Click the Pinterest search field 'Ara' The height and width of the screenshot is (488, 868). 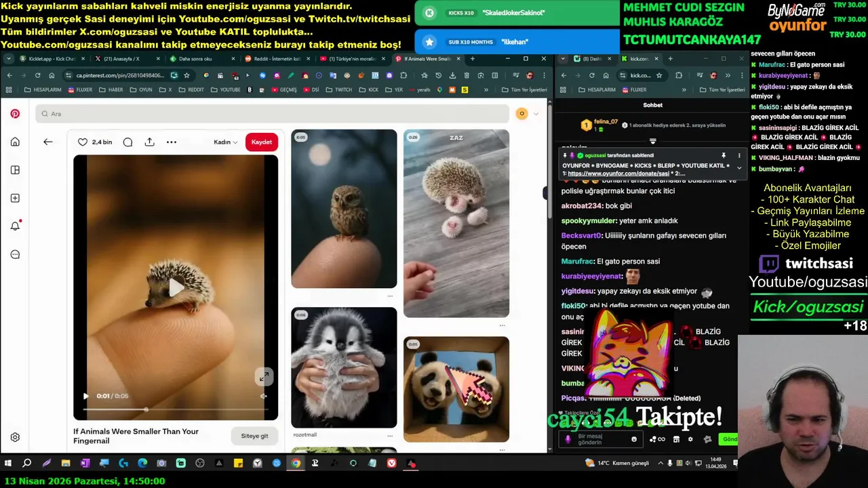coord(272,114)
